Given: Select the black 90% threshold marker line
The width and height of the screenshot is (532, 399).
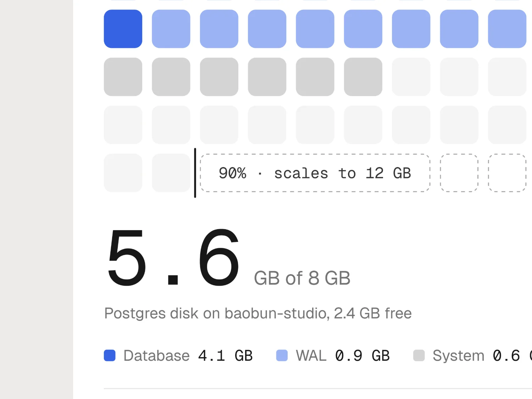Looking at the screenshot, I should [195, 173].
